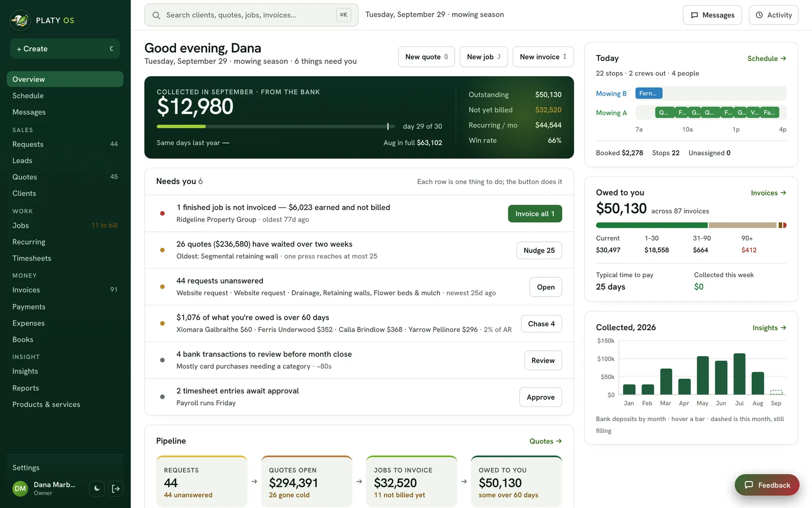
Task: Click the Nudge 25 button
Action: click(x=539, y=250)
